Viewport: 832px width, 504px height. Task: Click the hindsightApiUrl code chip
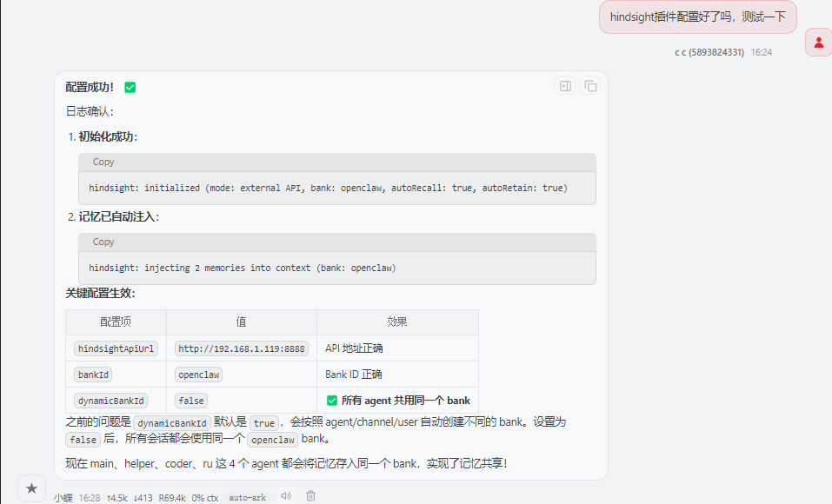(115, 348)
